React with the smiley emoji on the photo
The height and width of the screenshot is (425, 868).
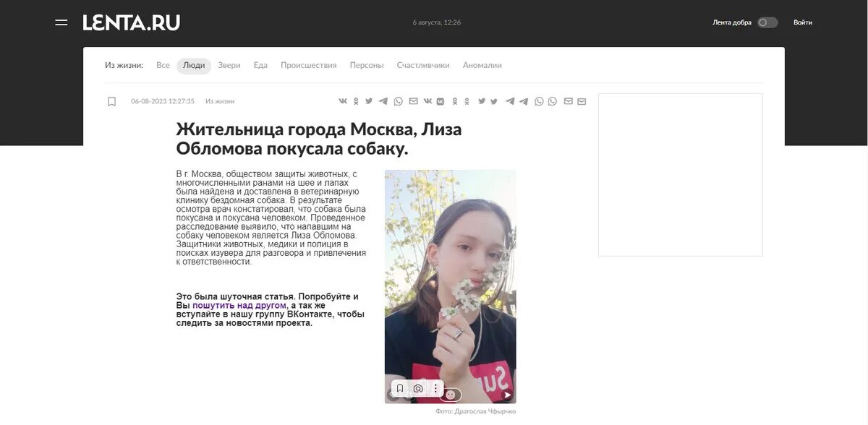click(x=450, y=395)
